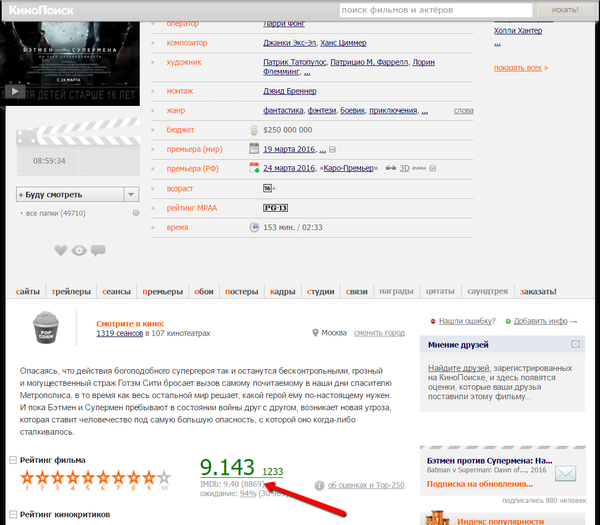Open the заказать! tab

point(538,292)
